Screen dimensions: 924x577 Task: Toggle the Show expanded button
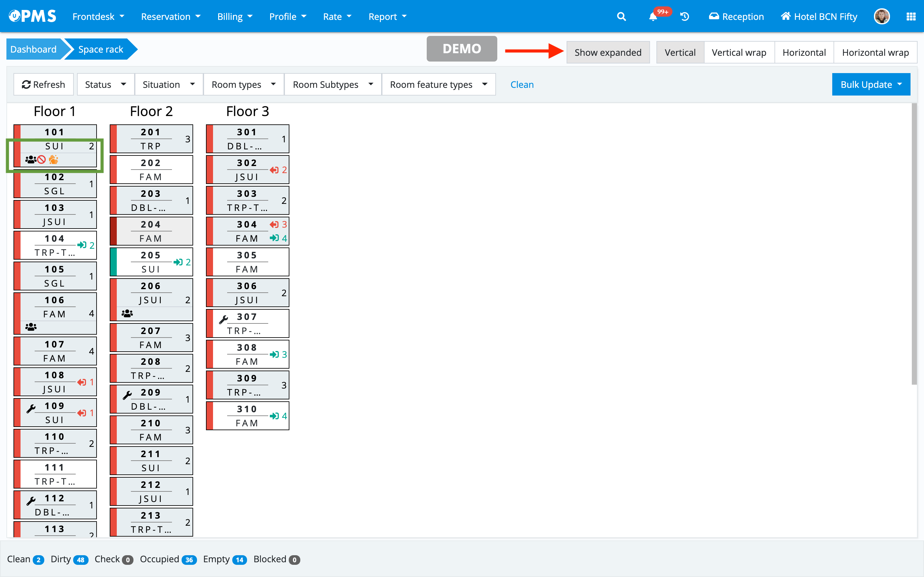point(607,52)
